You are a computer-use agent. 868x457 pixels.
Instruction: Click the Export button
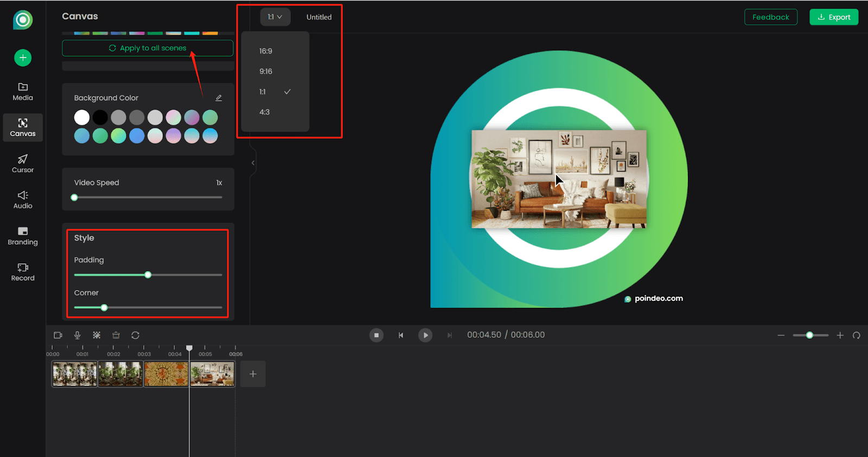(834, 17)
